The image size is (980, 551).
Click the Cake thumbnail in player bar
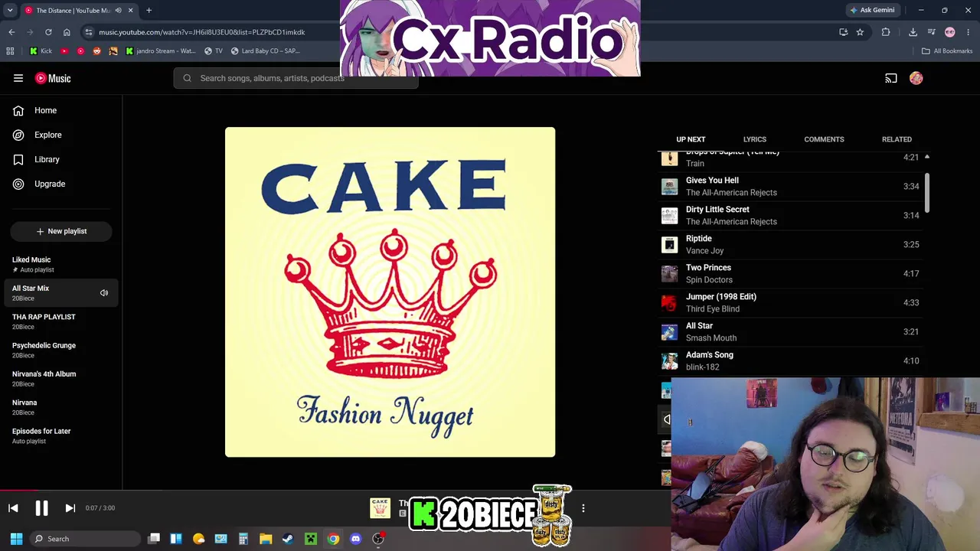coord(380,507)
